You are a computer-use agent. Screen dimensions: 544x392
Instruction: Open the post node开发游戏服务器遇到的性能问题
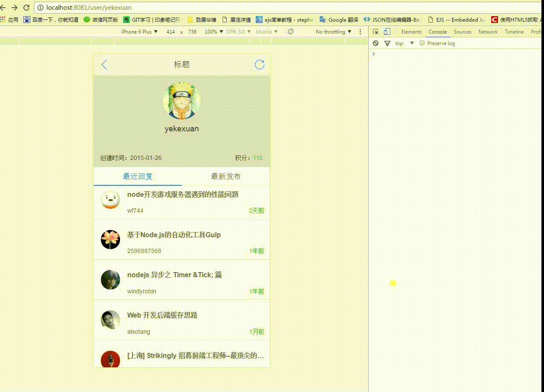183,195
